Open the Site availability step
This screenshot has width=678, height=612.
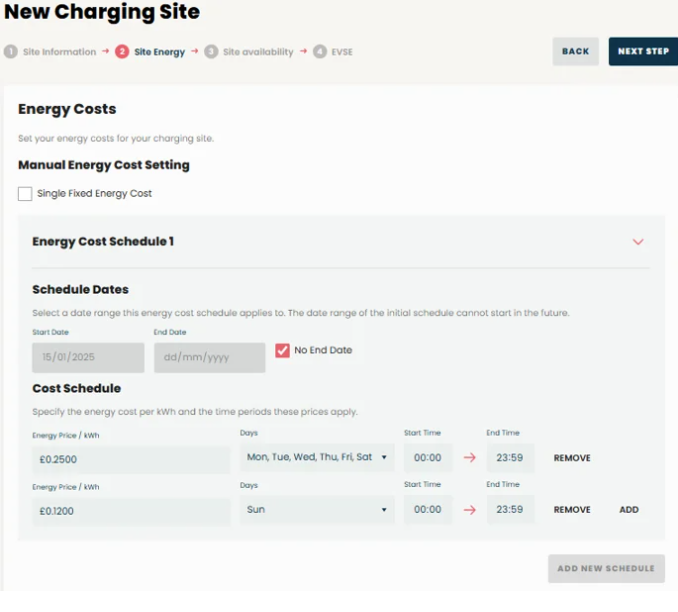click(x=258, y=52)
